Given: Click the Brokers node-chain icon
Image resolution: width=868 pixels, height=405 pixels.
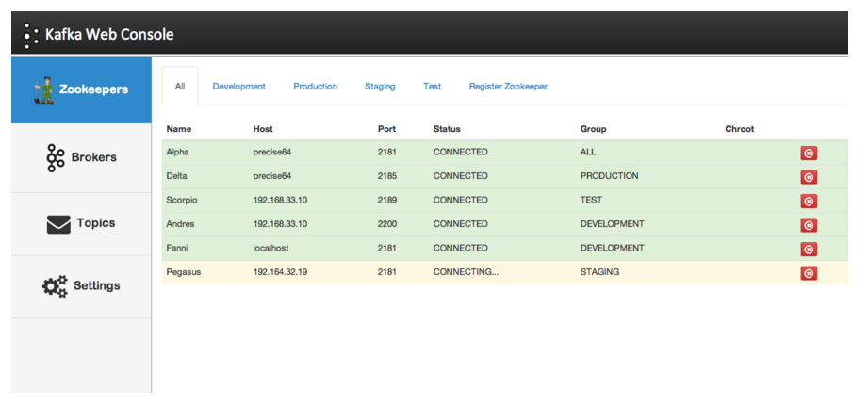Looking at the screenshot, I should pos(55,157).
